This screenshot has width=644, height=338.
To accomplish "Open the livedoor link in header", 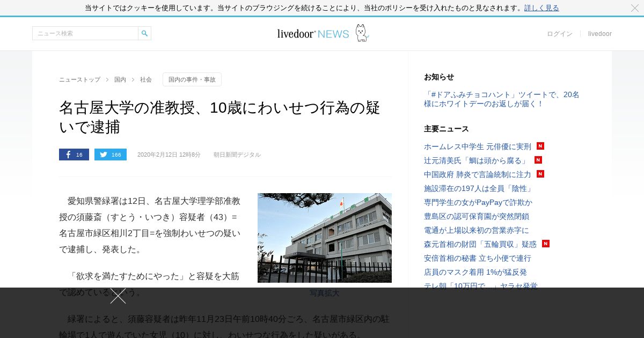I will (600, 34).
